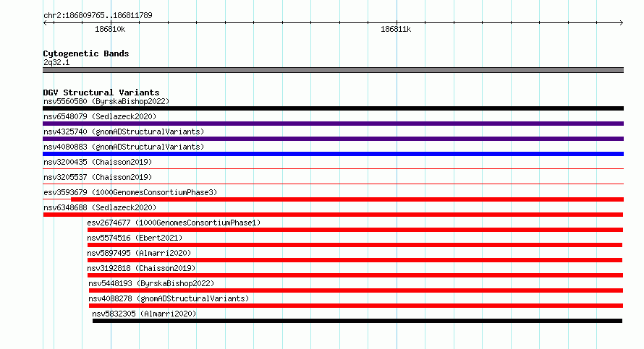Click the 186810k ruler position label
The image size is (644, 349).
(x=110, y=29)
